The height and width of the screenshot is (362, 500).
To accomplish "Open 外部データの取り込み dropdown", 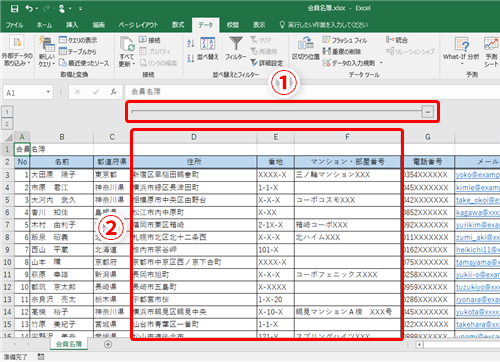I will click(17, 52).
